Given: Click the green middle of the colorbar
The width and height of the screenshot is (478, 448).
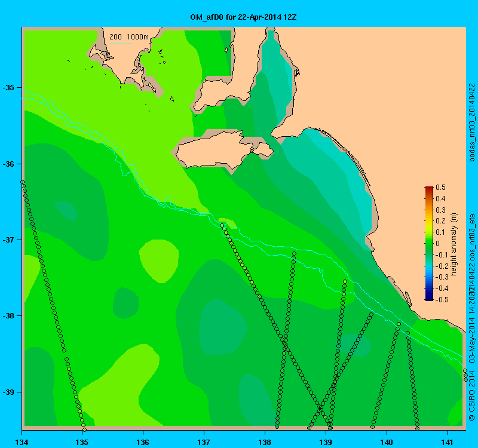Looking at the screenshot, I should [429, 244].
